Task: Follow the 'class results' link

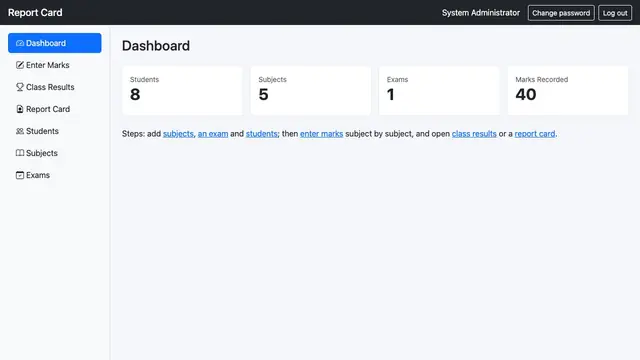Action: pyautogui.click(x=474, y=134)
